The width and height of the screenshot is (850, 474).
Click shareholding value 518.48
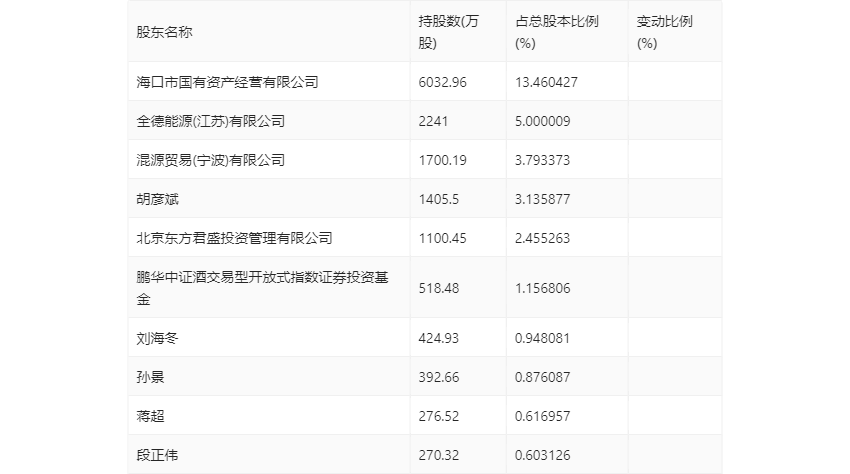439,288
